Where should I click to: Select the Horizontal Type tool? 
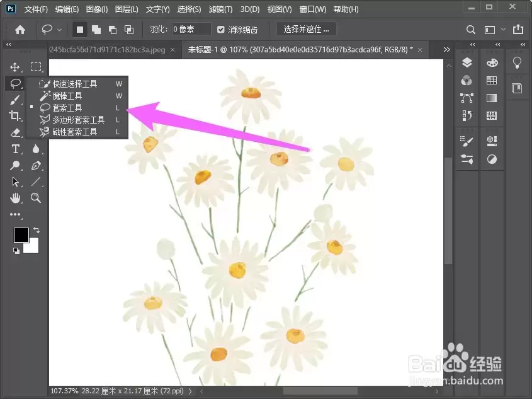[x=15, y=149]
